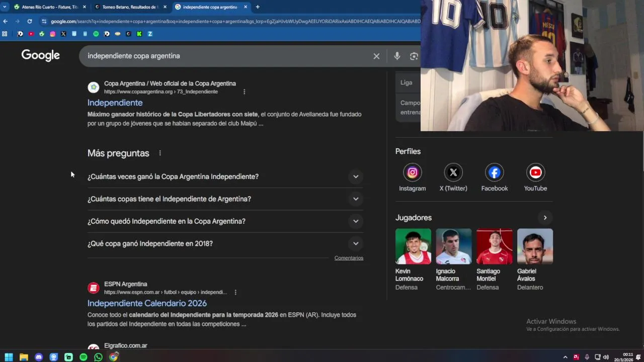Expand '¿Cuántas copas tiene el Independiente de Argentina?'

point(225,199)
